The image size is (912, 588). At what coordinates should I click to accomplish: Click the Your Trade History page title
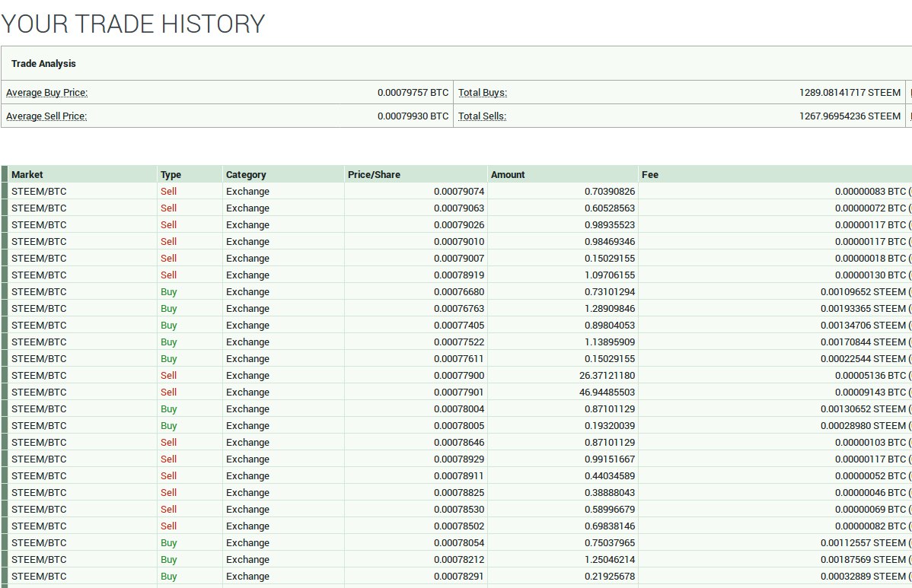tap(133, 24)
